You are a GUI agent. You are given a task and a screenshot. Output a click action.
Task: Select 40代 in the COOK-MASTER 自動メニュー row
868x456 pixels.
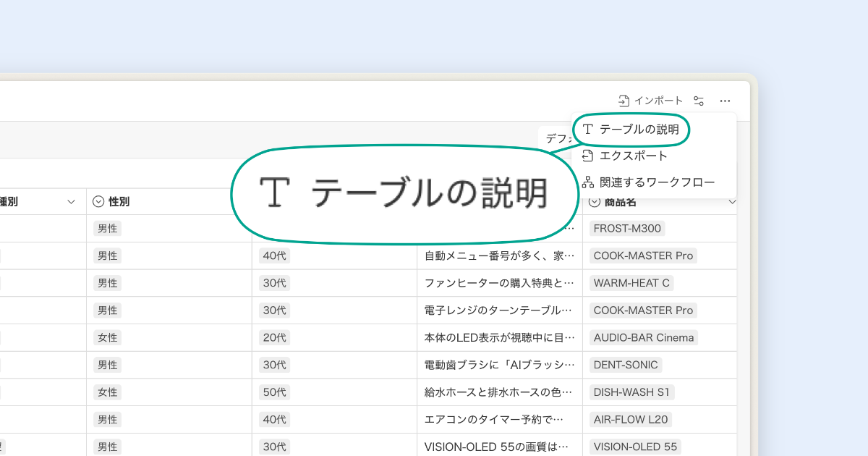(x=275, y=256)
